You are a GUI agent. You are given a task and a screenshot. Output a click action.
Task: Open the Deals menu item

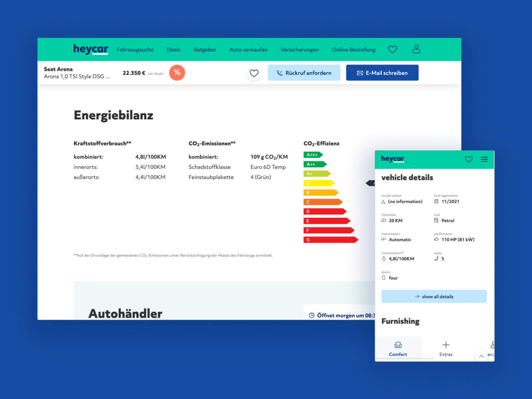(x=173, y=49)
